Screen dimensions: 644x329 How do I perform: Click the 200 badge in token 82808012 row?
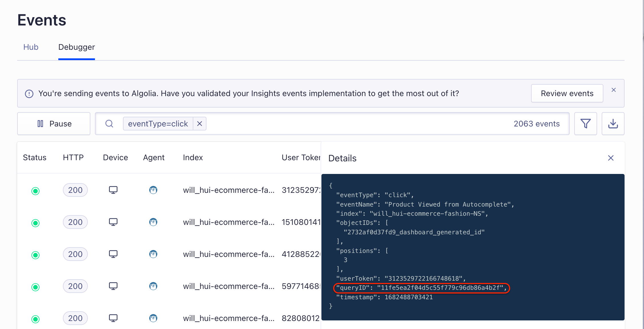pos(75,318)
